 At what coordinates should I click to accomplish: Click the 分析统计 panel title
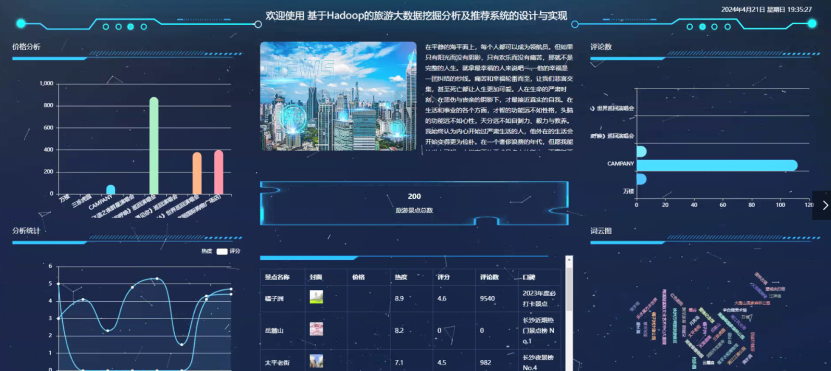click(26, 231)
